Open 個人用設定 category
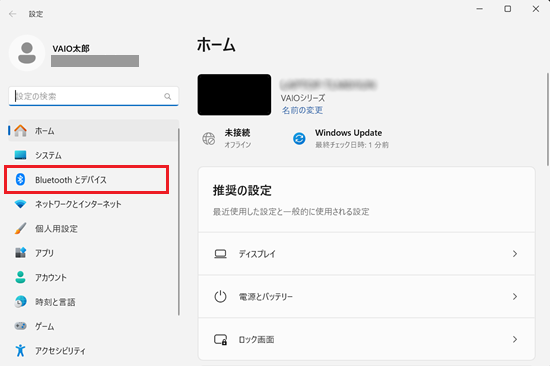Viewport: 550px width, 366px height. (x=93, y=228)
